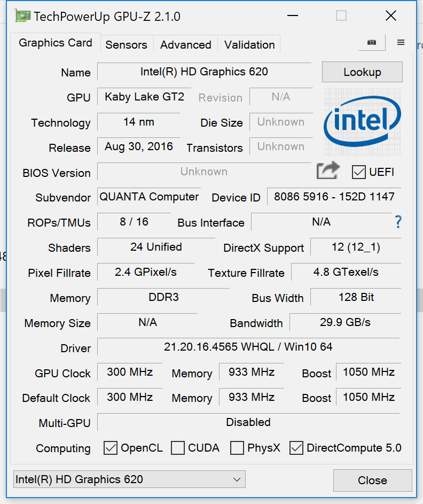Toggle the DirectCompute 5.0 checkbox
The image size is (423, 504).
coord(296,448)
